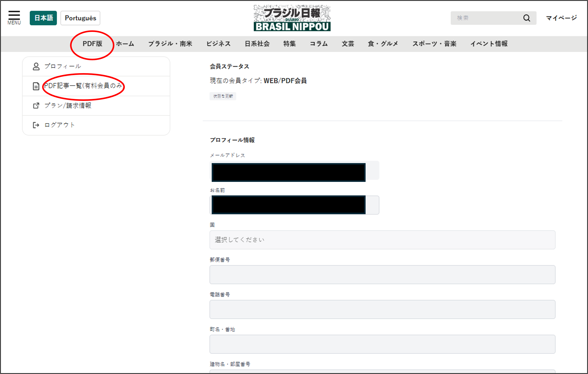Screen dimensions: 588x374
Task: Click the 状態を更新 button
Action: point(223,96)
